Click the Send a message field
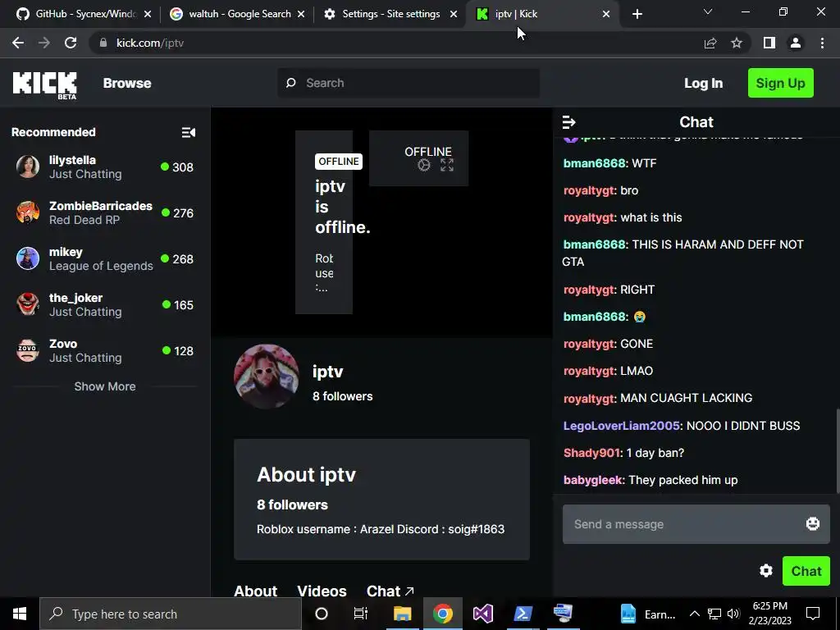The image size is (840, 630). point(696,524)
